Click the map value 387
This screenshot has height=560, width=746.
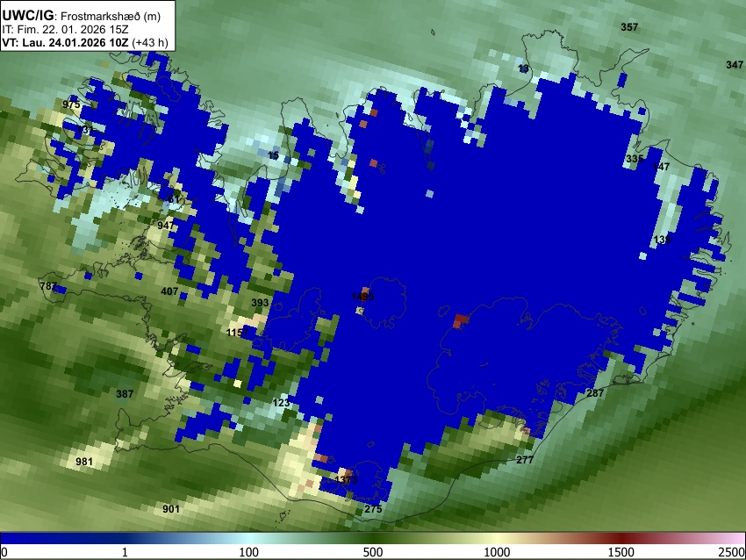click(x=125, y=393)
